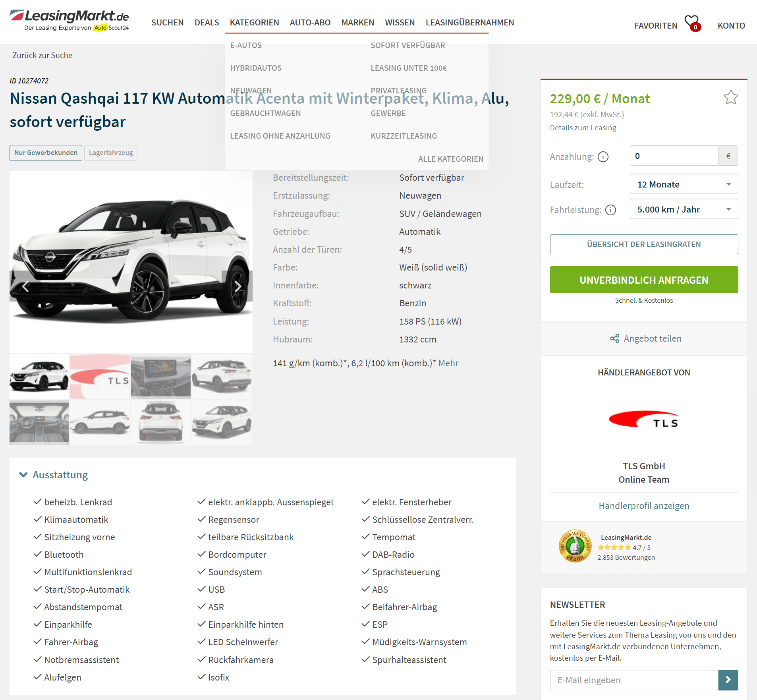Submit newsletter email arrow button

point(728,680)
